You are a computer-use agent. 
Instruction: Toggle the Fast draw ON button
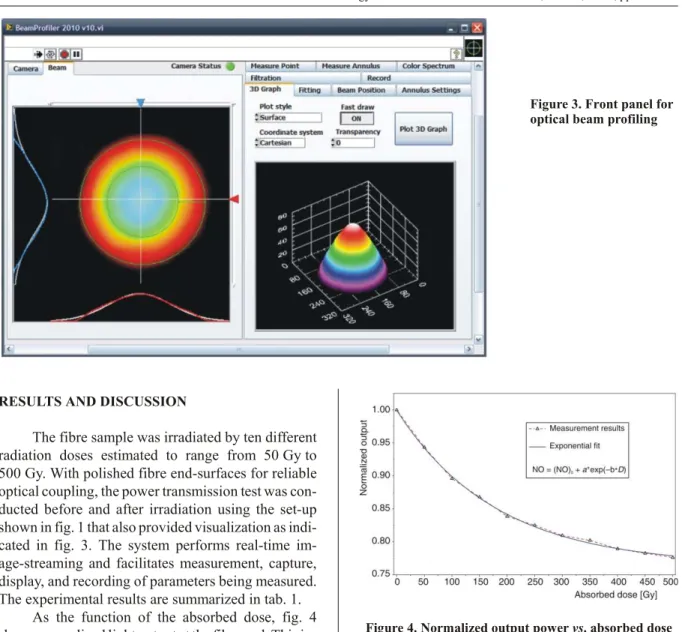356,118
